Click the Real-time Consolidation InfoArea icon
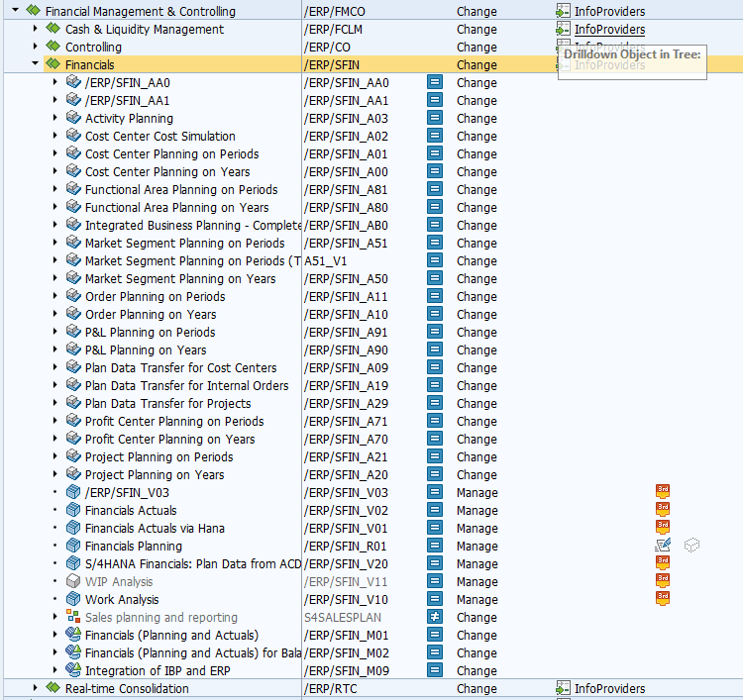This screenshot has height=700, width=743. [53, 688]
